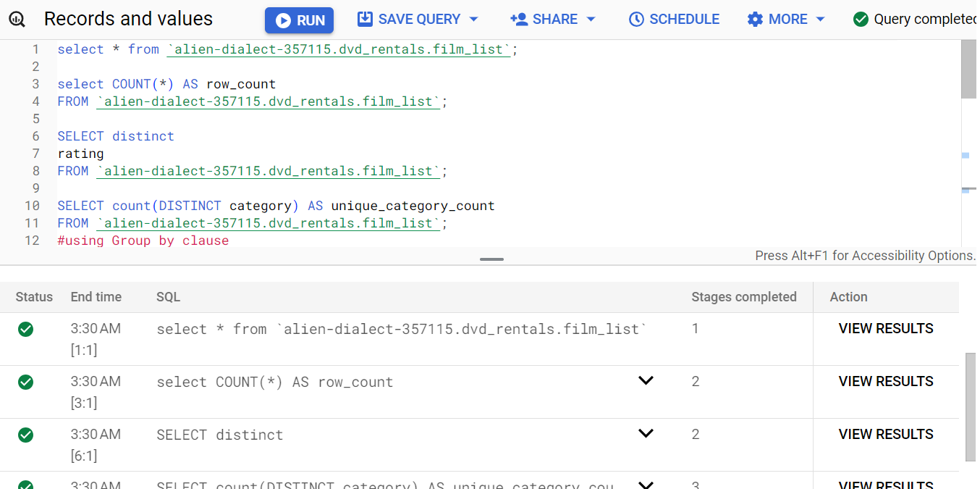The width and height of the screenshot is (980, 489).
Task: Click 'select COUNT(*) AS row_count' results text
Action: click(275, 383)
